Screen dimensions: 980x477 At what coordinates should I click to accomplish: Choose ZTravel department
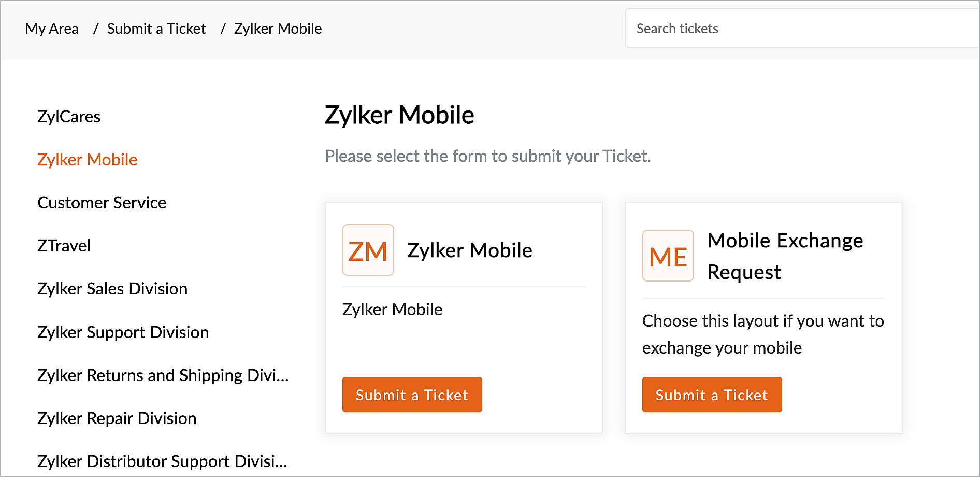(x=64, y=246)
